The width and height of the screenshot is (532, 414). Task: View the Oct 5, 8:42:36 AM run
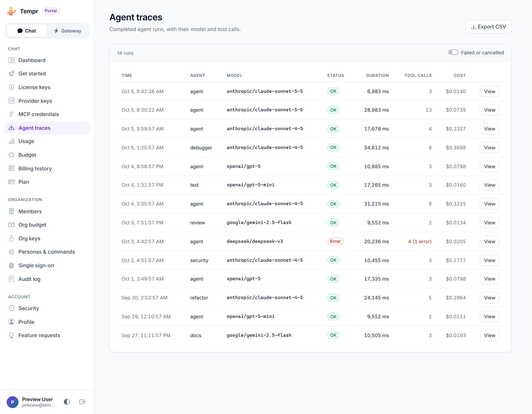(489, 91)
